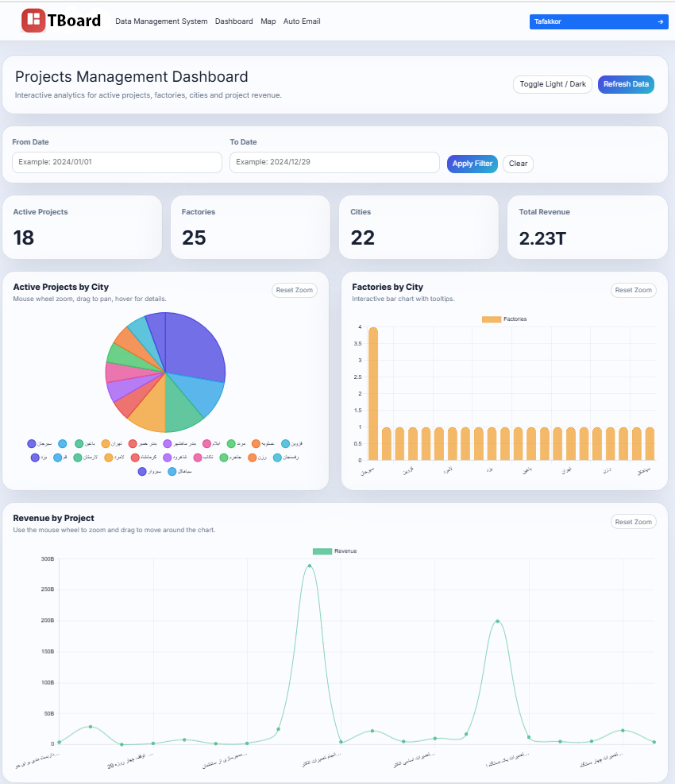The image size is (675, 784).
Task: Go to the Dashboard nav item
Action: click(234, 21)
